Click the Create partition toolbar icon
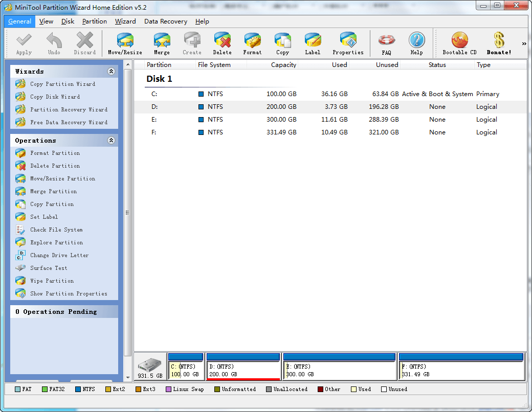The height and width of the screenshot is (412, 532). (x=192, y=43)
